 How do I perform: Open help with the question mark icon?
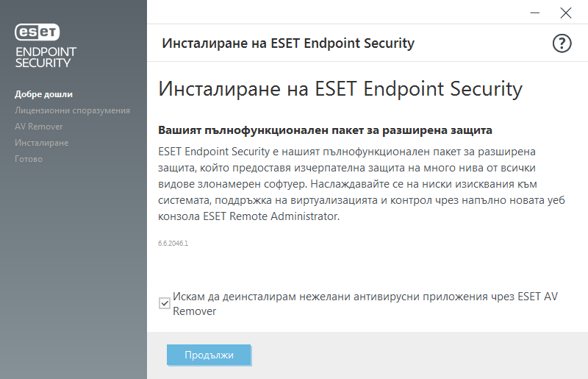[x=562, y=43]
